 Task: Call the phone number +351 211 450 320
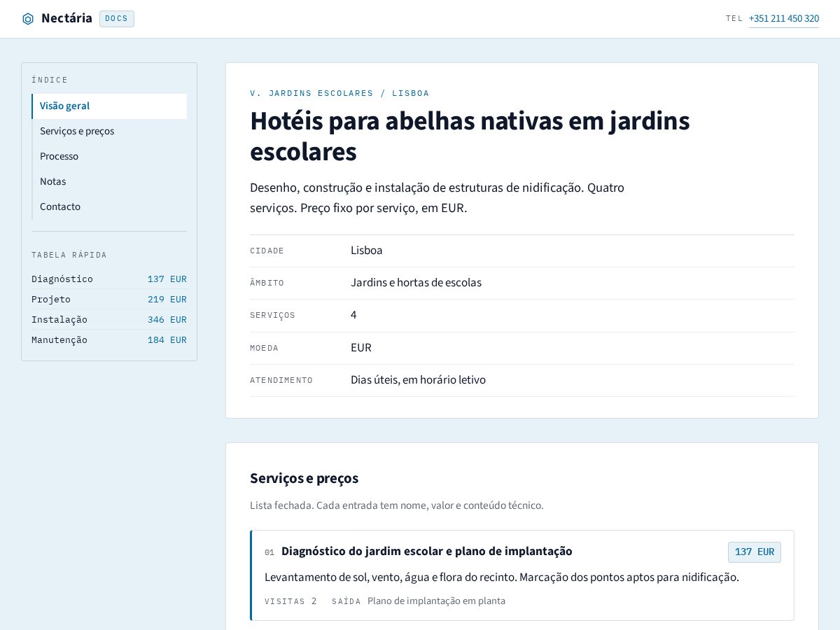point(784,19)
